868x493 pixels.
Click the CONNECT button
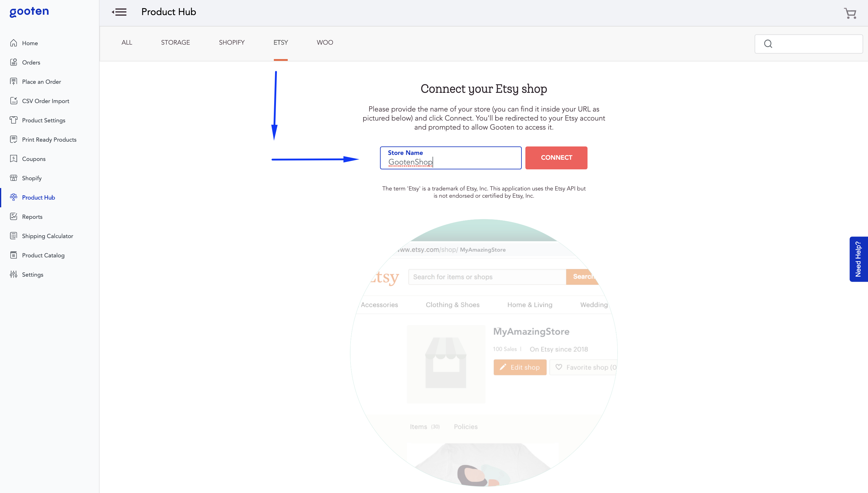pos(556,158)
